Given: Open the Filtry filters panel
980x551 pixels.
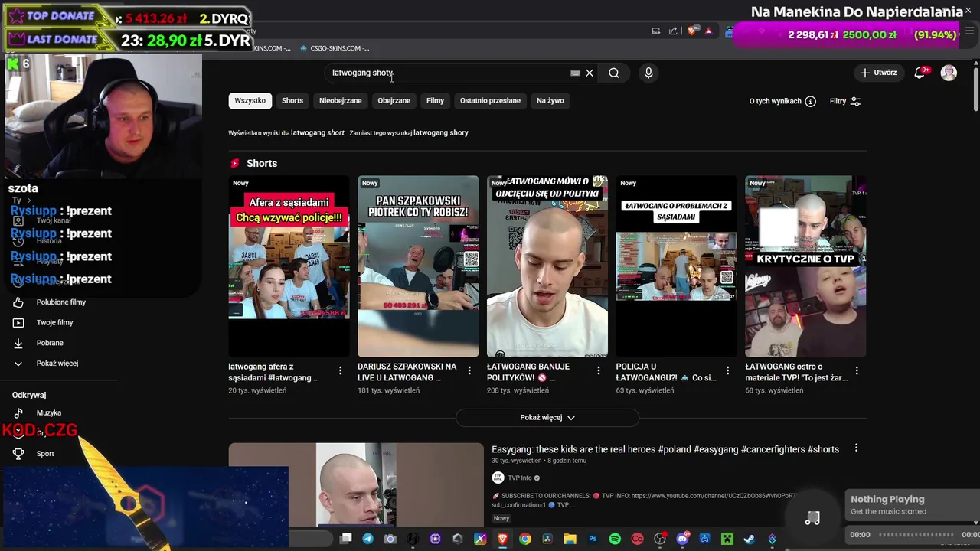Looking at the screenshot, I should click(845, 101).
